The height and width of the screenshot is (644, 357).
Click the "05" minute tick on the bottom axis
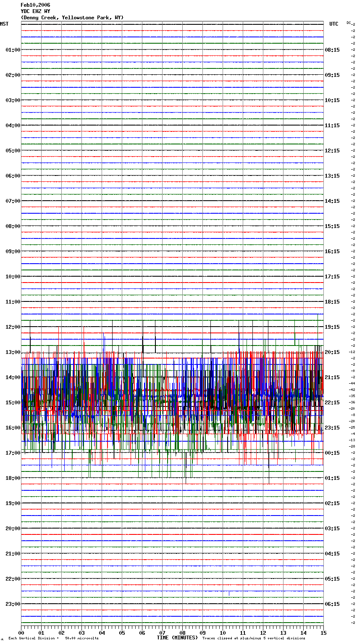(x=122, y=633)
